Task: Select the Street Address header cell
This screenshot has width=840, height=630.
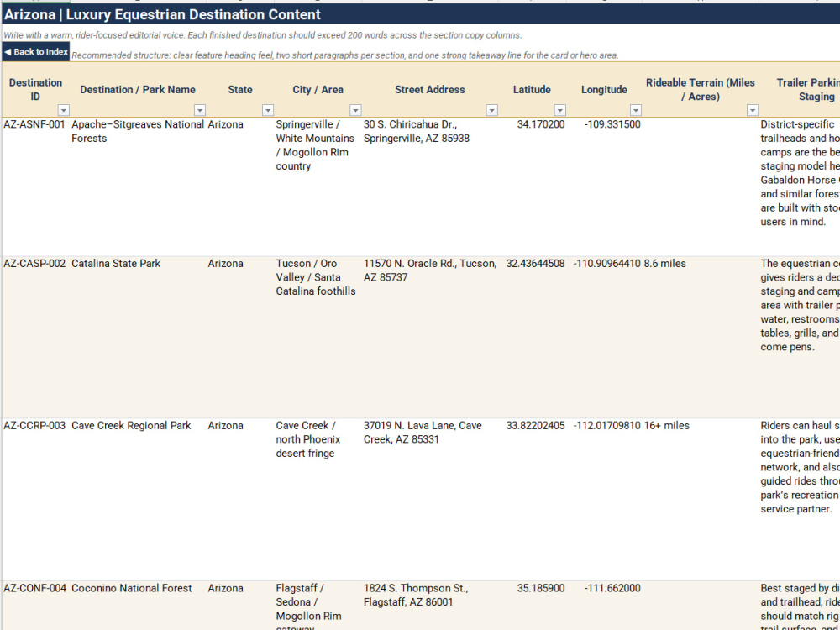Action: [430, 90]
